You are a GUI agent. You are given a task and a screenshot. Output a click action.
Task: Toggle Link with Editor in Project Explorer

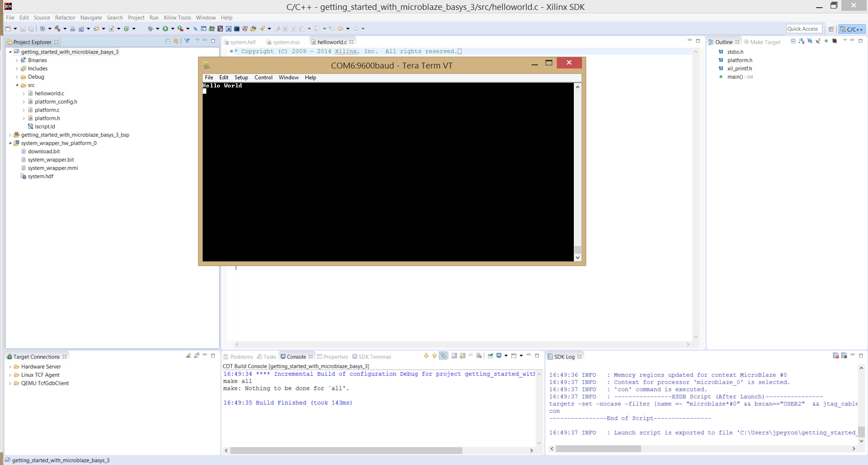[176, 41]
